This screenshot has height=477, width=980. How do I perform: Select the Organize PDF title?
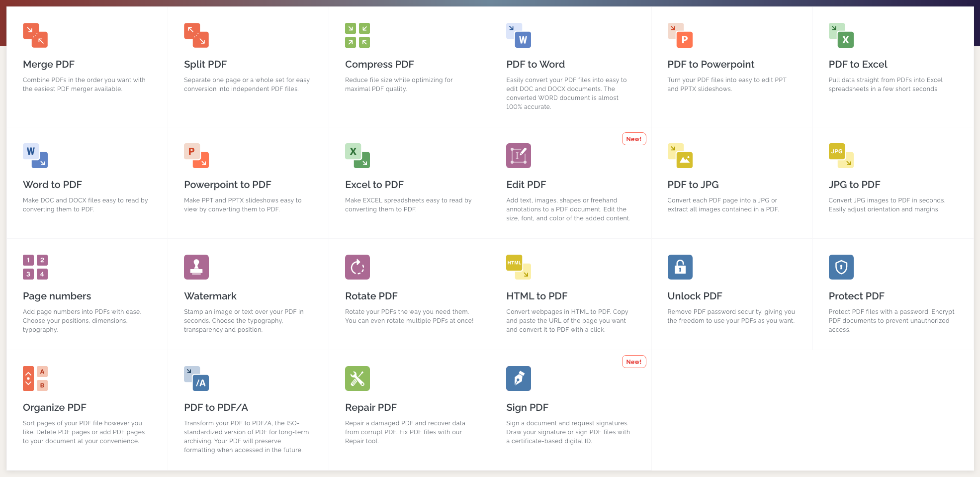point(55,407)
